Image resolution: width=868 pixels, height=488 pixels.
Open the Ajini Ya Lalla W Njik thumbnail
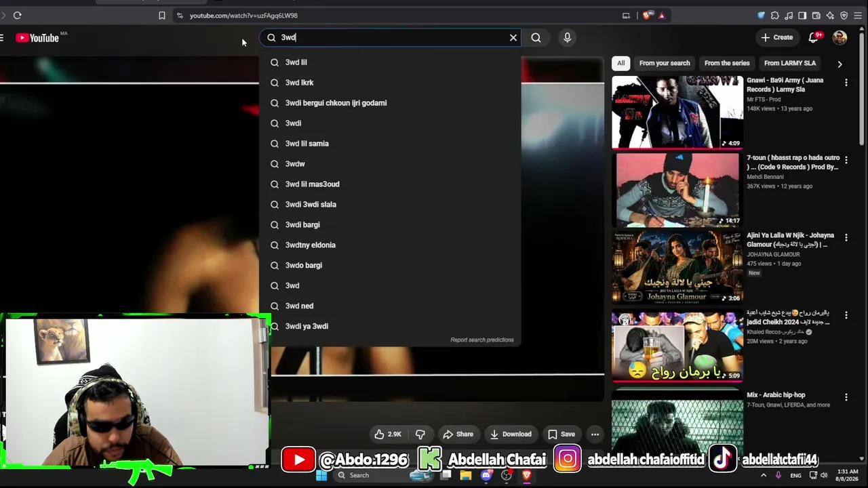coord(677,267)
